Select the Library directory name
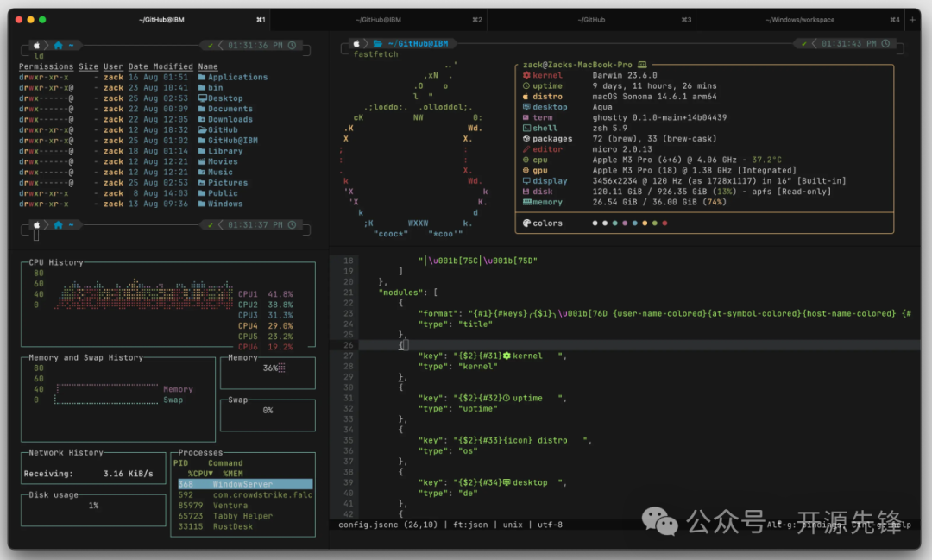This screenshot has width=932, height=560. tap(225, 151)
